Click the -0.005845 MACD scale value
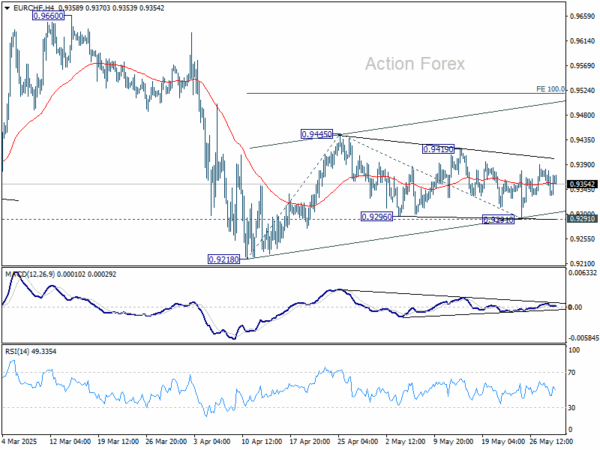This screenshot has height=450, width=600. point(582,338)
